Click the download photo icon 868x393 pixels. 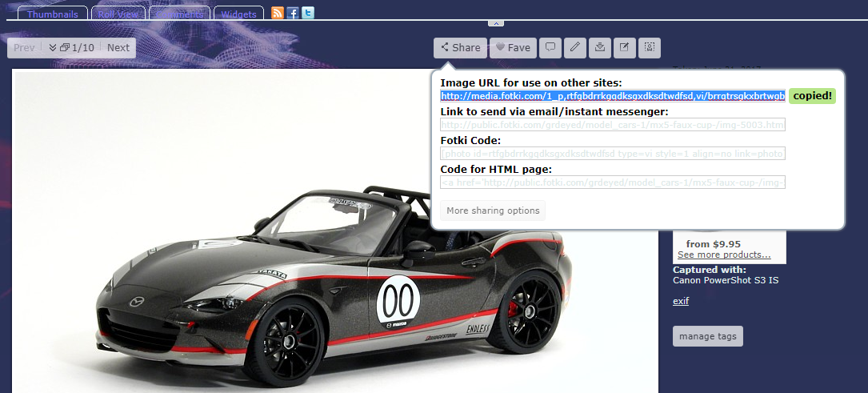coord(599,48)
